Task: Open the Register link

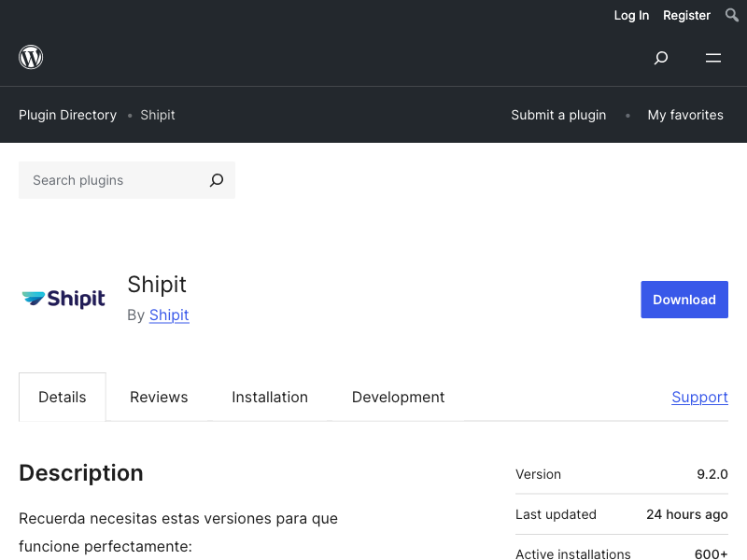Action: pyautogui.click(x=686, y=15)
